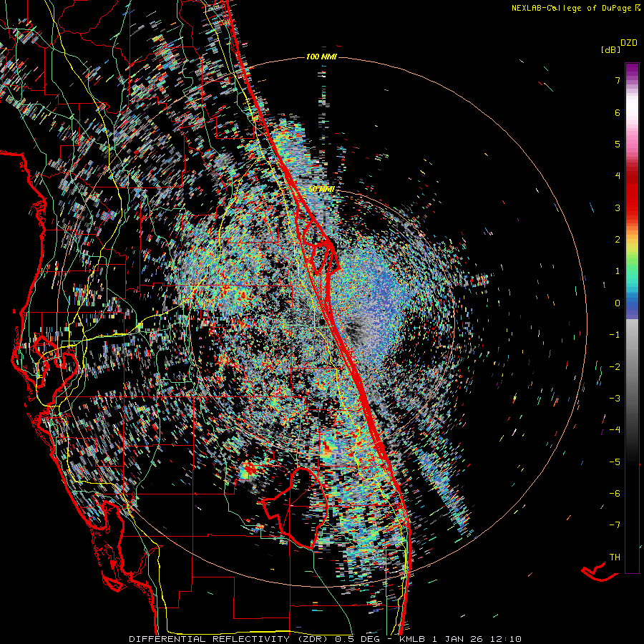This screenshot has height=644, width=644.
Task: Click the 100 NMI range ring label
Action: (x=321, y=57)
